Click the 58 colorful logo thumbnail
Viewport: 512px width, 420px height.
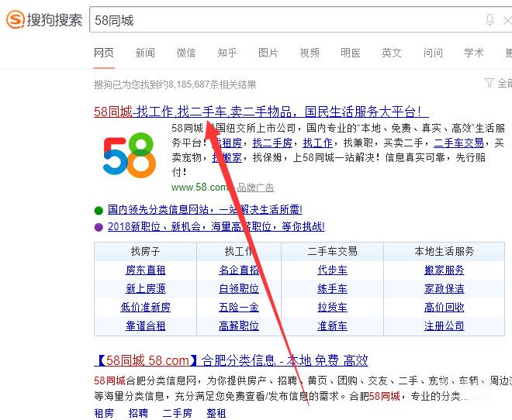tap(130, 155)
